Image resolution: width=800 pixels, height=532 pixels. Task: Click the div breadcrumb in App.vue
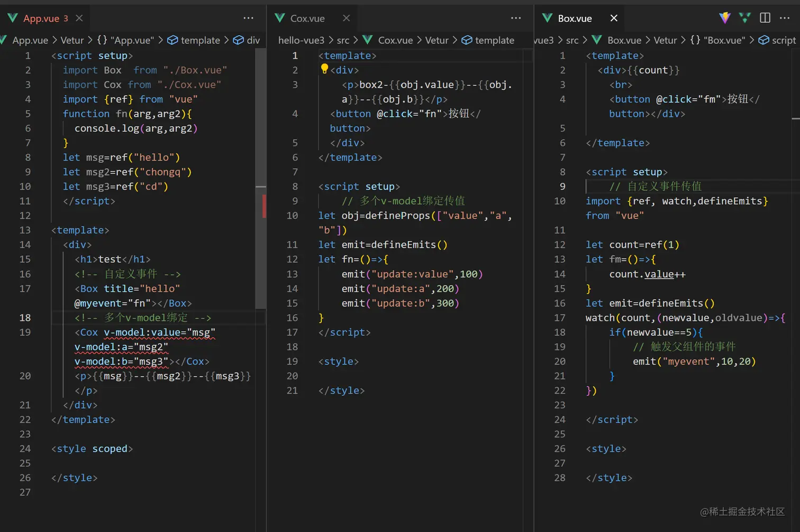pos(253,40)
